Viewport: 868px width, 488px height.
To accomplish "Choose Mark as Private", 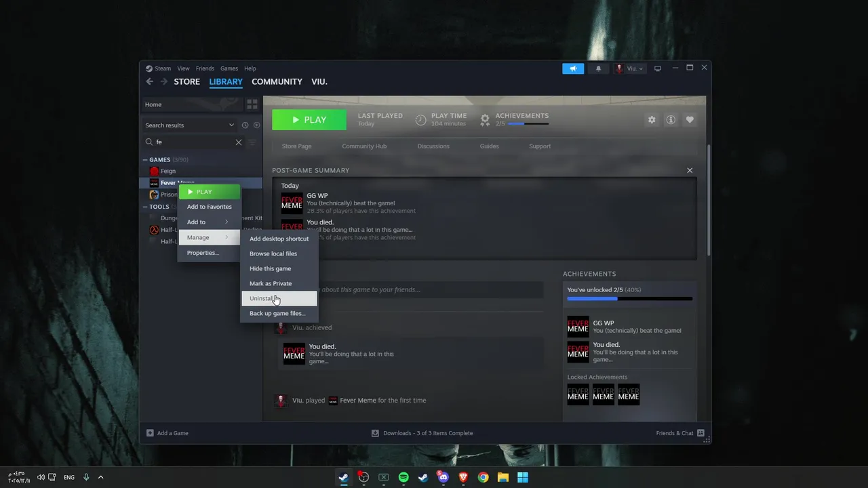I will [279, 283].
